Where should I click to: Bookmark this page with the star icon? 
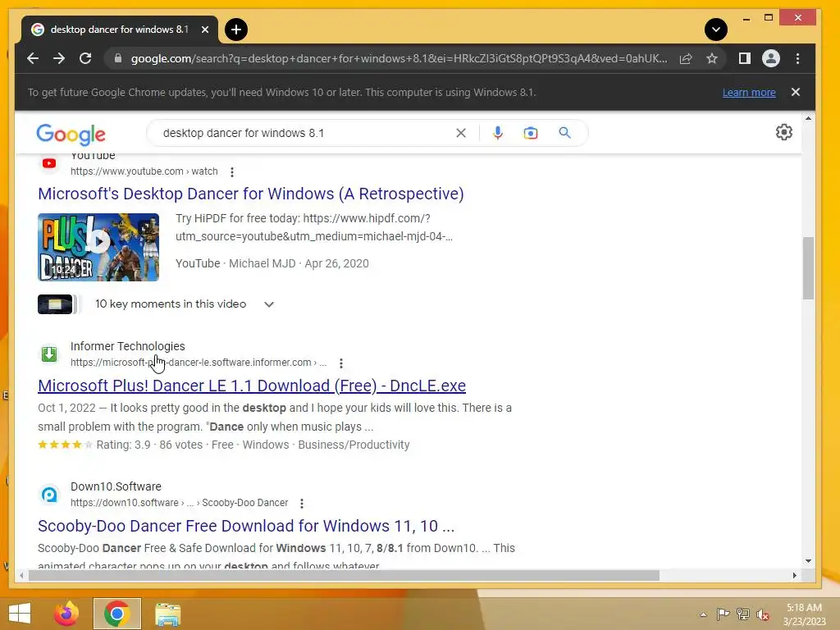[711, 58]
